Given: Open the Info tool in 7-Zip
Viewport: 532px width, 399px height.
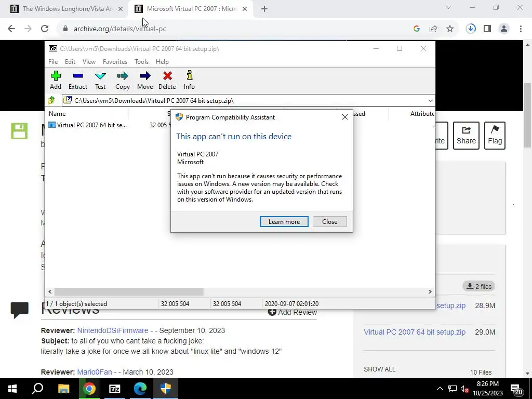Looking at the screenshot, I should (x=189, y=80).
